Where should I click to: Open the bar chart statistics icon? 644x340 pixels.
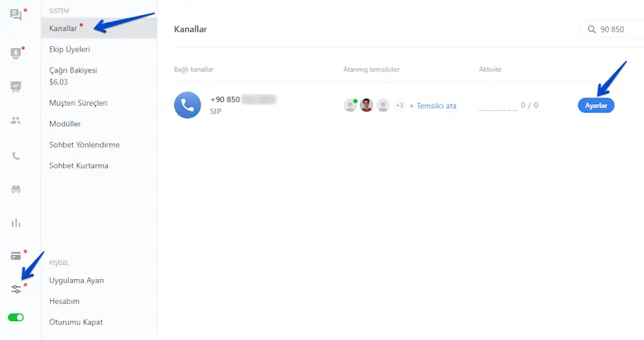(x=15, y=223)
